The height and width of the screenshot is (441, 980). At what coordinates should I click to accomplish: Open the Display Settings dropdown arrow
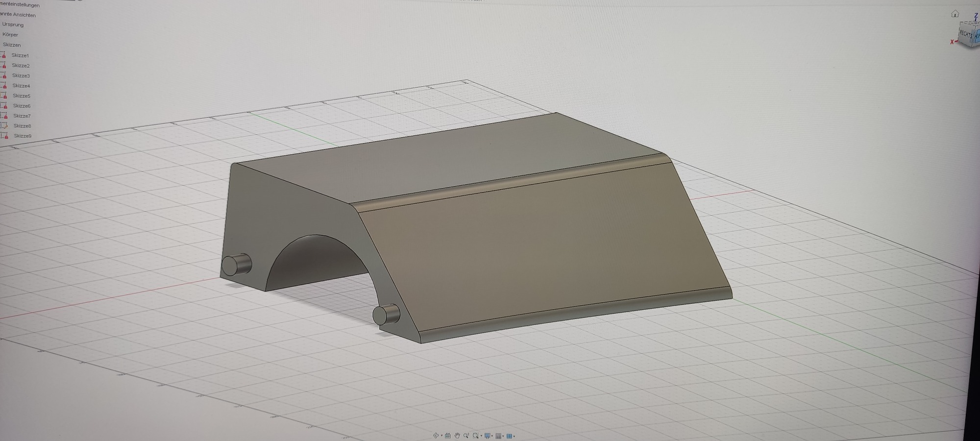point(492,436)
